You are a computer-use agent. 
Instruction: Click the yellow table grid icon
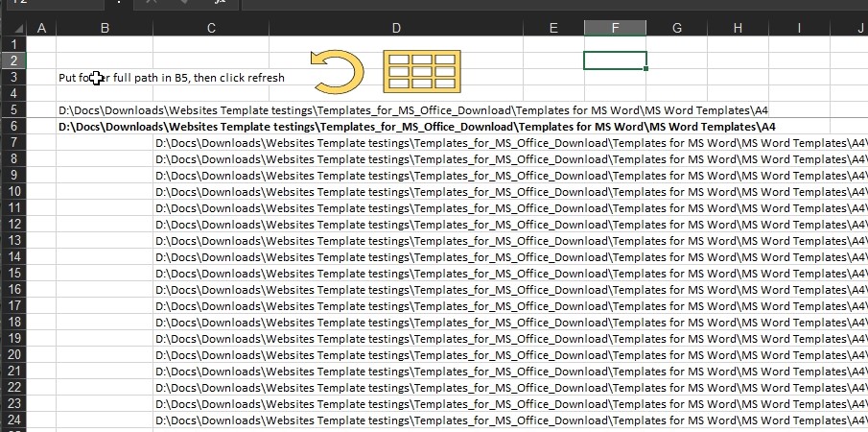422,73
